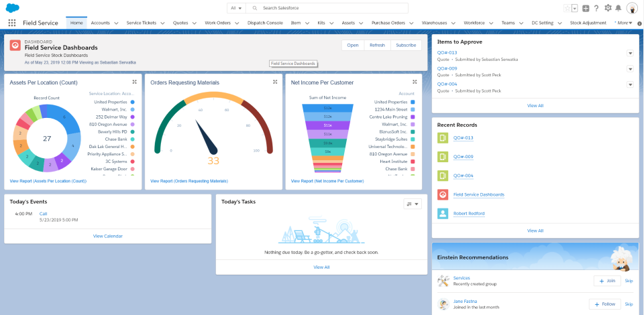Click the quote icon beside QO#-004 in Recent Records
This screenshot has width=644, height=315.
[x=443, y=176]
